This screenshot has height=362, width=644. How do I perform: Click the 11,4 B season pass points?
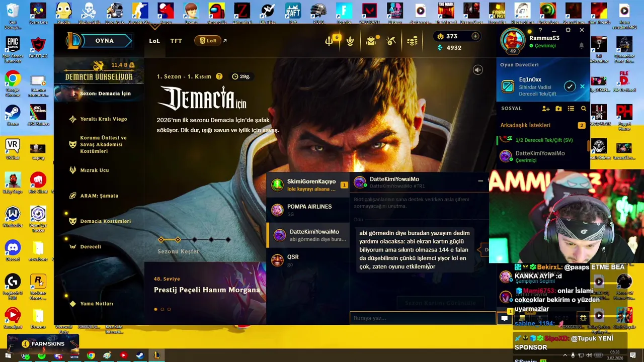pos(122,65)
